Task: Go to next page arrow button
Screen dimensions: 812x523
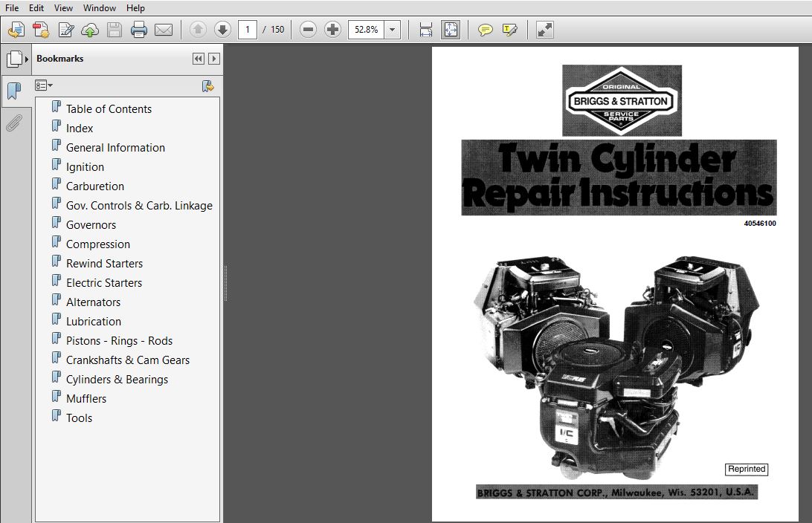Action: pos(222,30)
